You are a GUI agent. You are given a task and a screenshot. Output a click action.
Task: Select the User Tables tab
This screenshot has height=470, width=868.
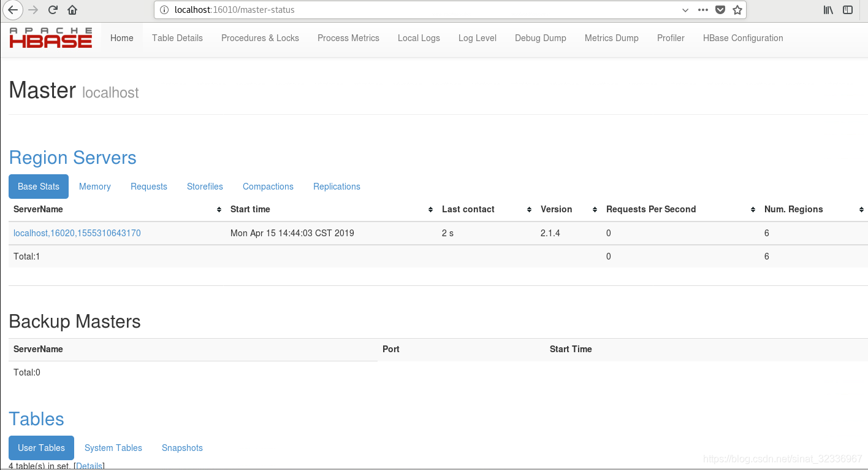(41, 448)
